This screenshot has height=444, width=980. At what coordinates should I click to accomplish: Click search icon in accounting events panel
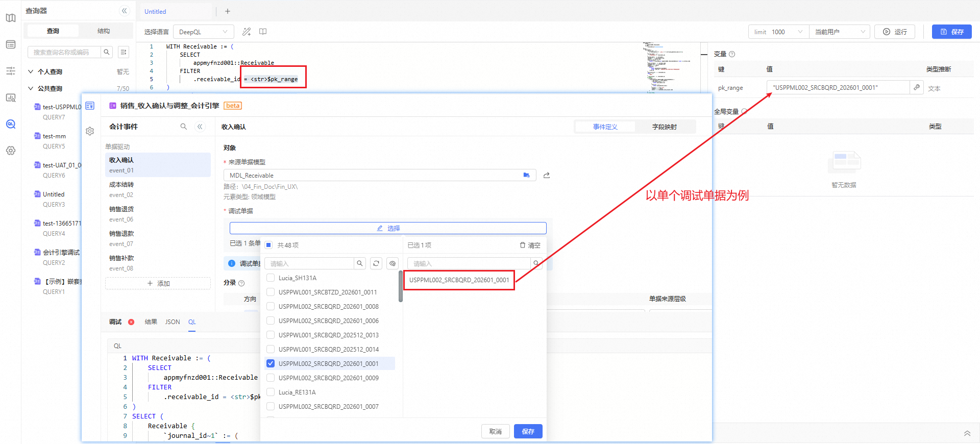point(184,127)
